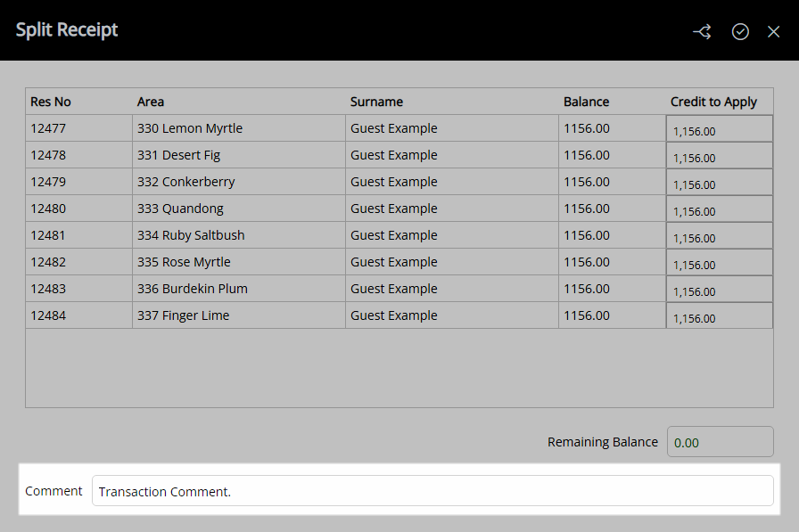Click the 331 Desert Fig area cell
This screenshot has height=532, width=799.
coord(239,155)
